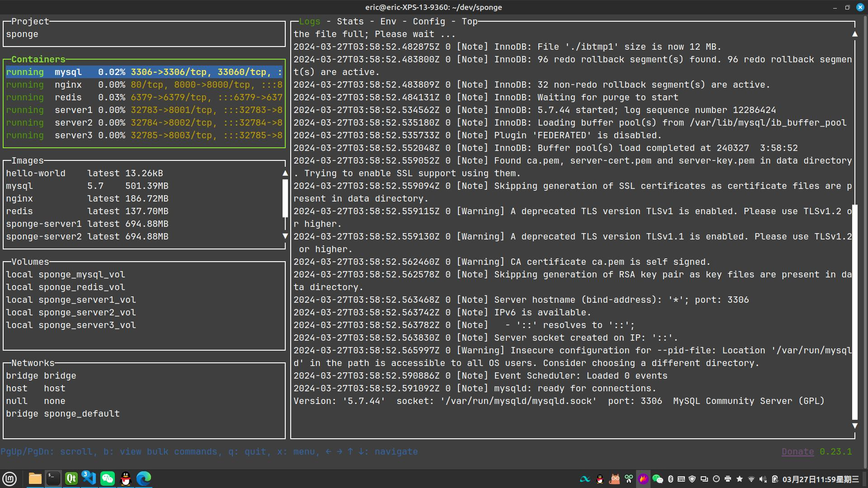Screen dimensions: 868x488
Task: Switch to the Logs tab
Action: [309, 21]
